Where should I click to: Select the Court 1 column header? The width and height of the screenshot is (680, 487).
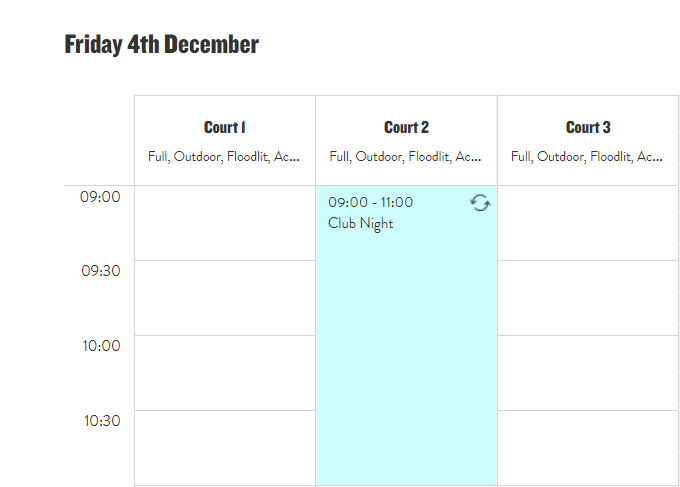225,128
